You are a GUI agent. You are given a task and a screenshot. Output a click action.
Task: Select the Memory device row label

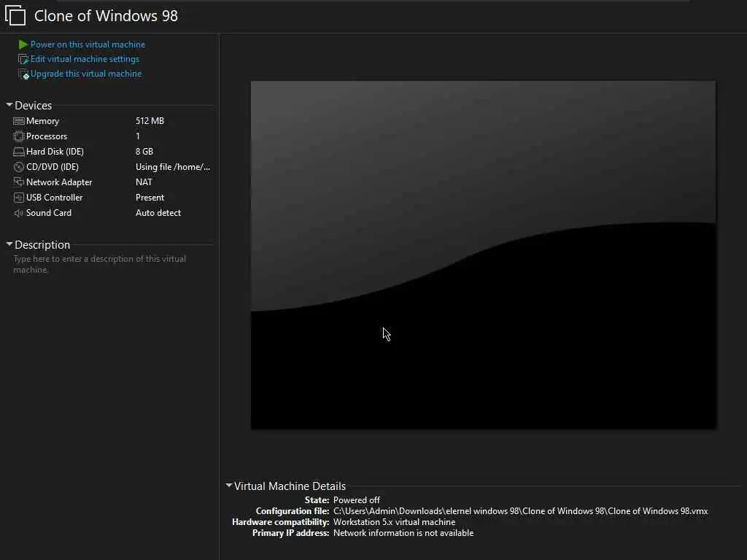pyautogui.click(x=42, y=121)
